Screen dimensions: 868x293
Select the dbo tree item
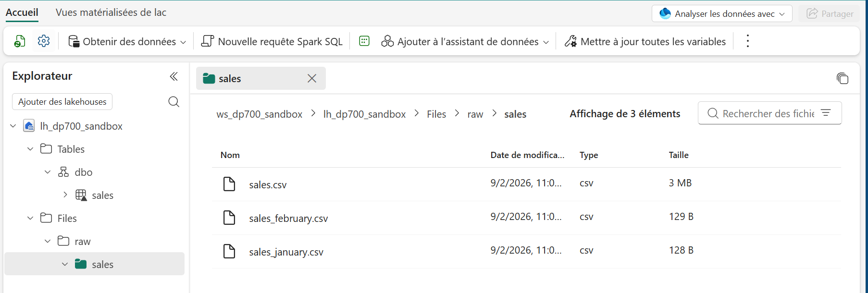point(83,172)
